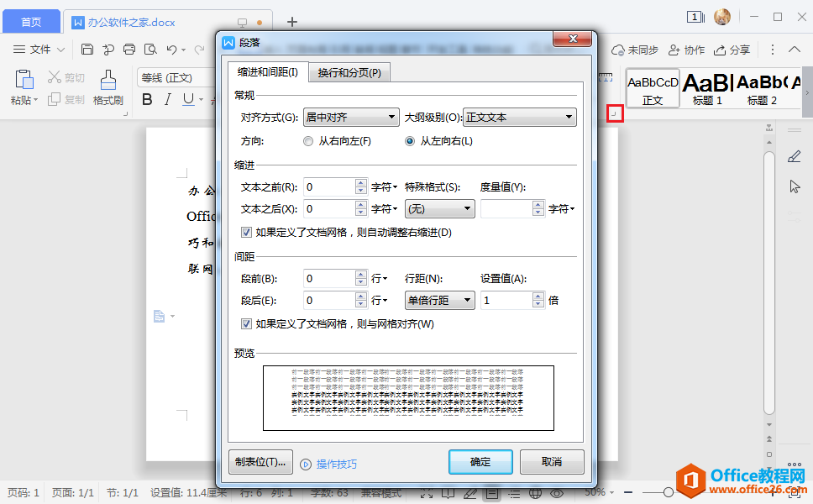The image size is (813, 504).
Task: Toggle Italic formatting
Action: coord(167,99)
